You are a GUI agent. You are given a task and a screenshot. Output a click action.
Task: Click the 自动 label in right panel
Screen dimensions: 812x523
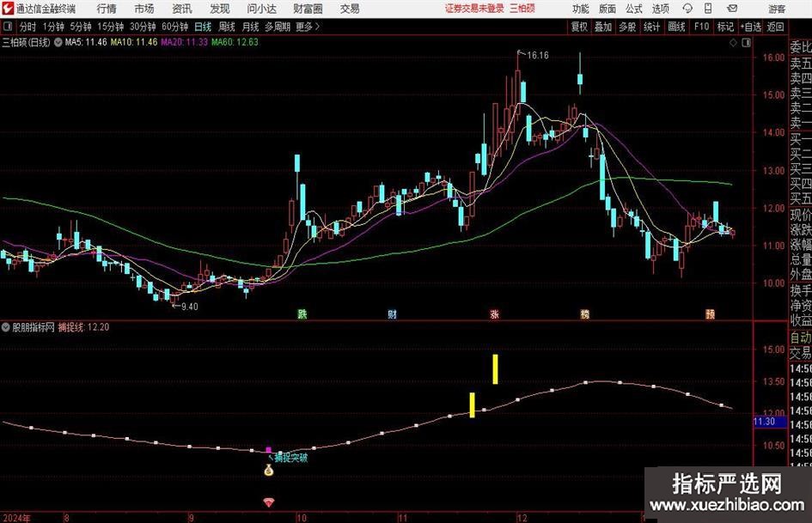click(x=801, y=338)
